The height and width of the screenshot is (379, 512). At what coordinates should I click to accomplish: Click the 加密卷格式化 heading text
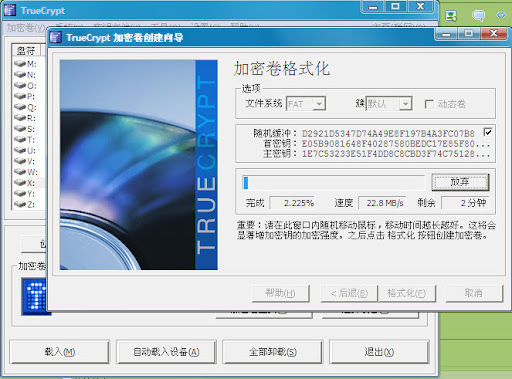pyautogui.click(x=282, y=69)
